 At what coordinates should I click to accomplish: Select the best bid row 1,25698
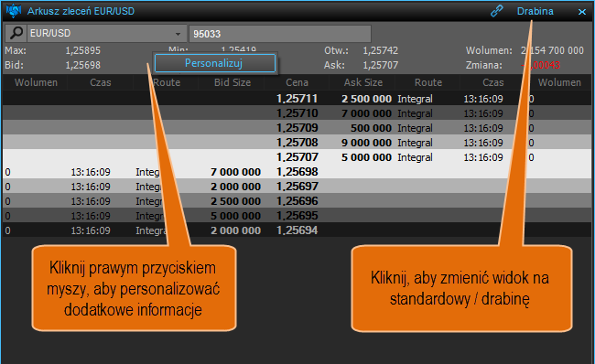click(297, 172)
